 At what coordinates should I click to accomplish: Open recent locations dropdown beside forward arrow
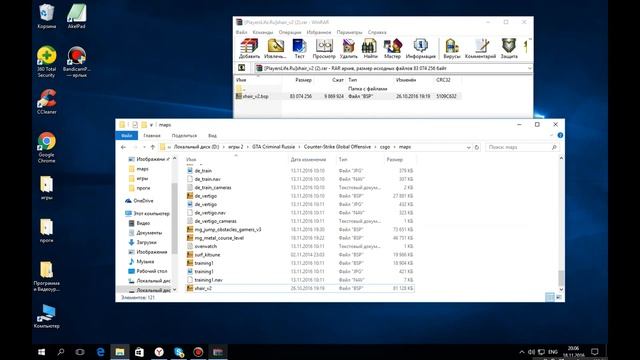click(144, 147)
